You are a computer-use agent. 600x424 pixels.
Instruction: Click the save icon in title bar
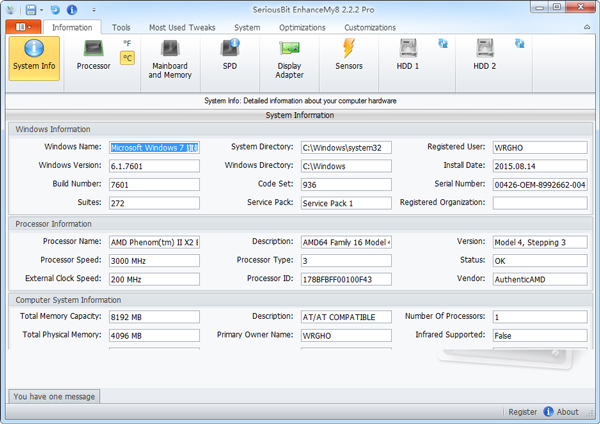point(31,10)
